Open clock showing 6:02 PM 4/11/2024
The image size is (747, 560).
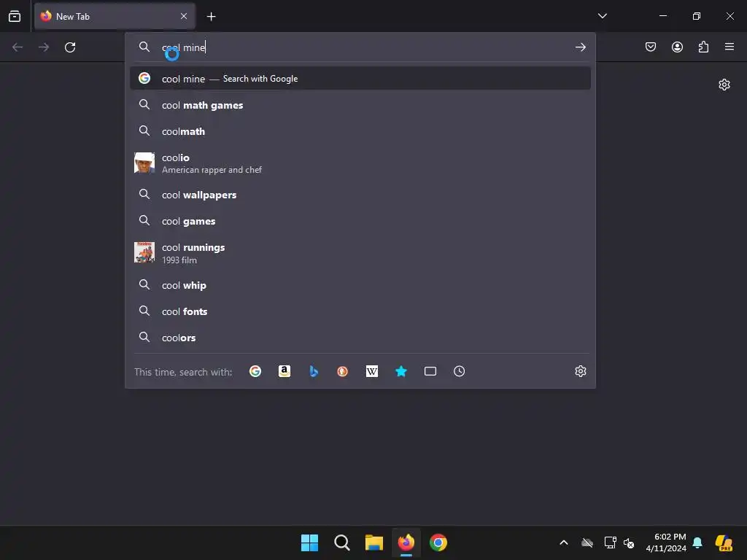click(666, 542)
